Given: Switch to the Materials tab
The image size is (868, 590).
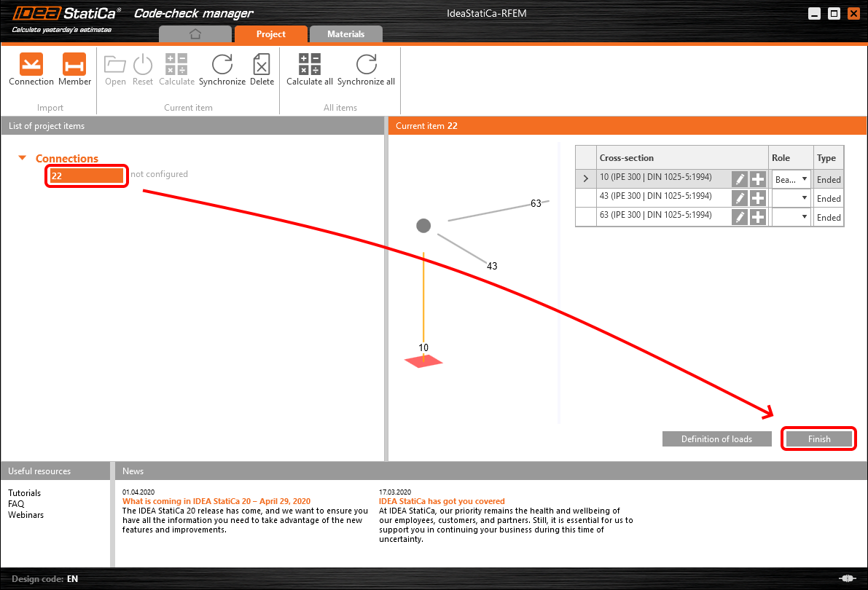Looking at the screenshot, I should 345,34.
